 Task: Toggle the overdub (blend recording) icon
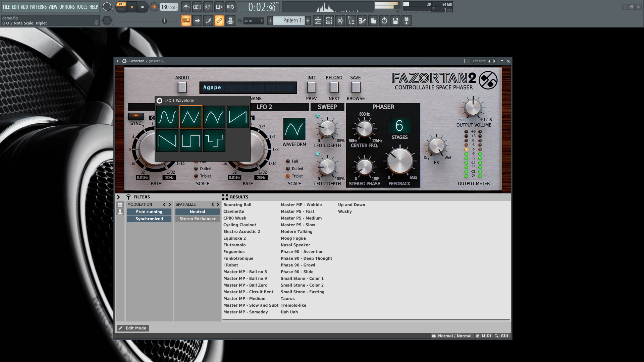click(x=219, y=7)
